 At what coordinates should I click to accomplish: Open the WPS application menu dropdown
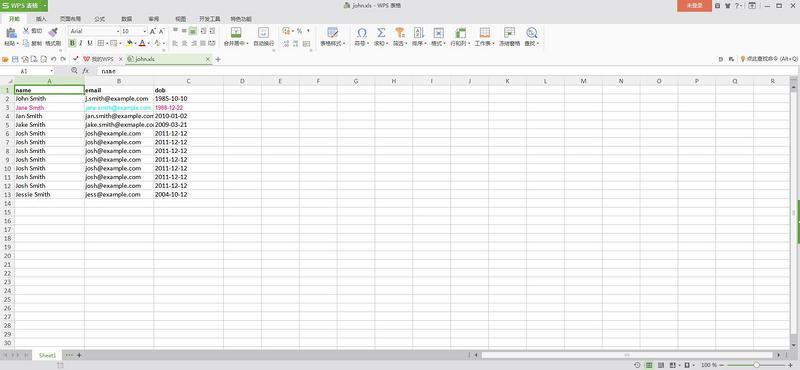45,5
